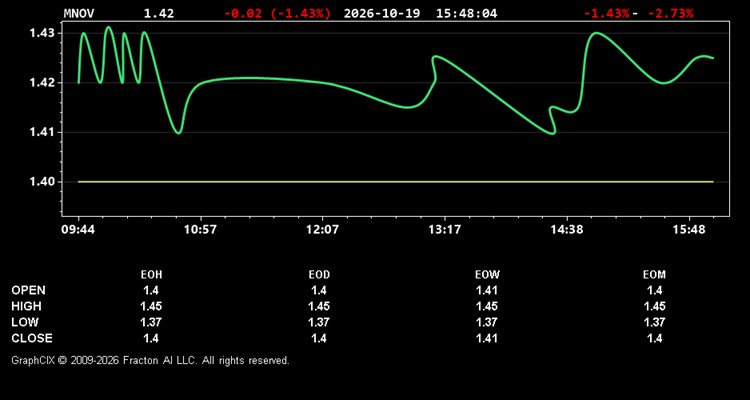The image size is (750, 400).
Task: Click the EOW HIGH value 1.45
Action: [487, 306]
